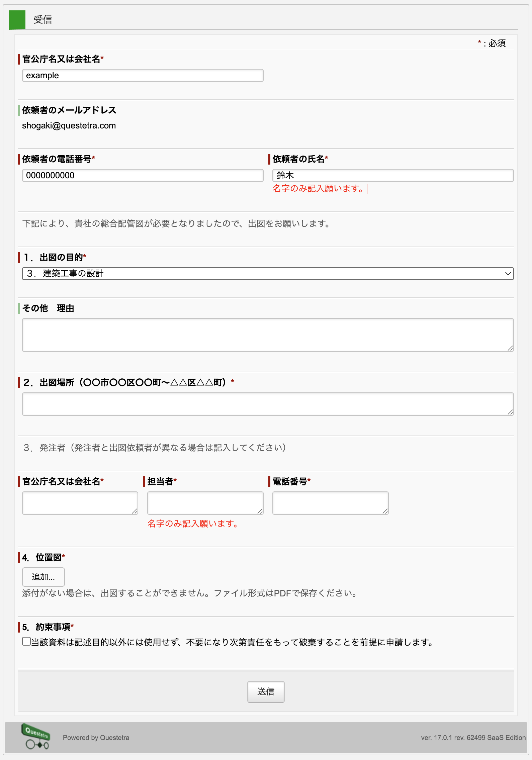This screenshot has height=760, width=532.
Task: Focus the その他 理由 text area
Action: [x=268, y=335]
